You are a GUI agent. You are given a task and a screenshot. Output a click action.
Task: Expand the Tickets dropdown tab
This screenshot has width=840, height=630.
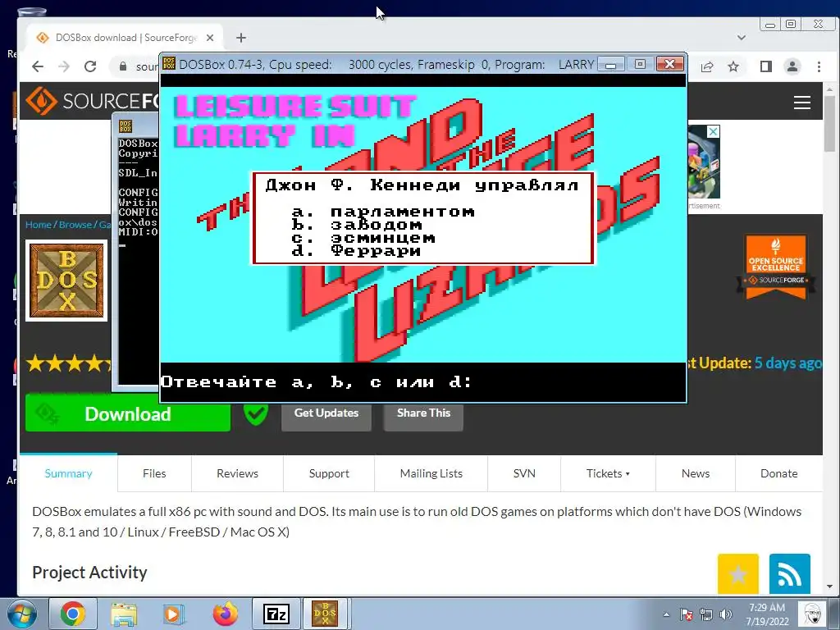click(608, 473)
